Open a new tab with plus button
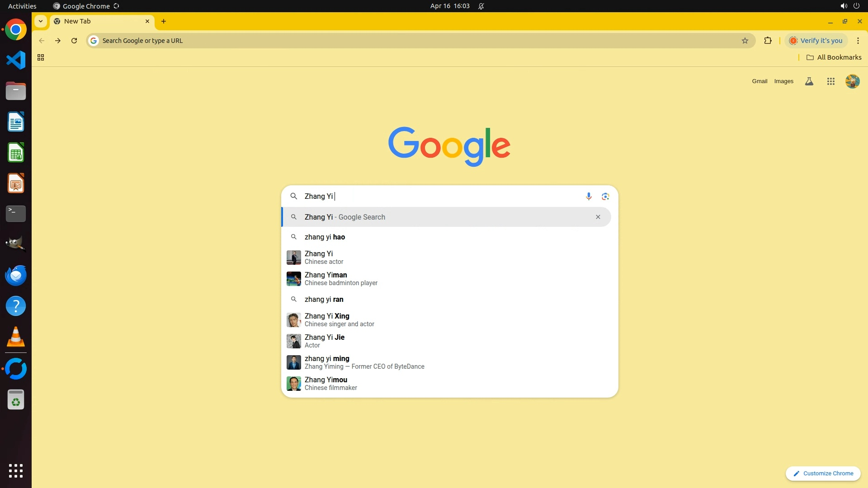This screenshot has height=488, width=868. 164,21
